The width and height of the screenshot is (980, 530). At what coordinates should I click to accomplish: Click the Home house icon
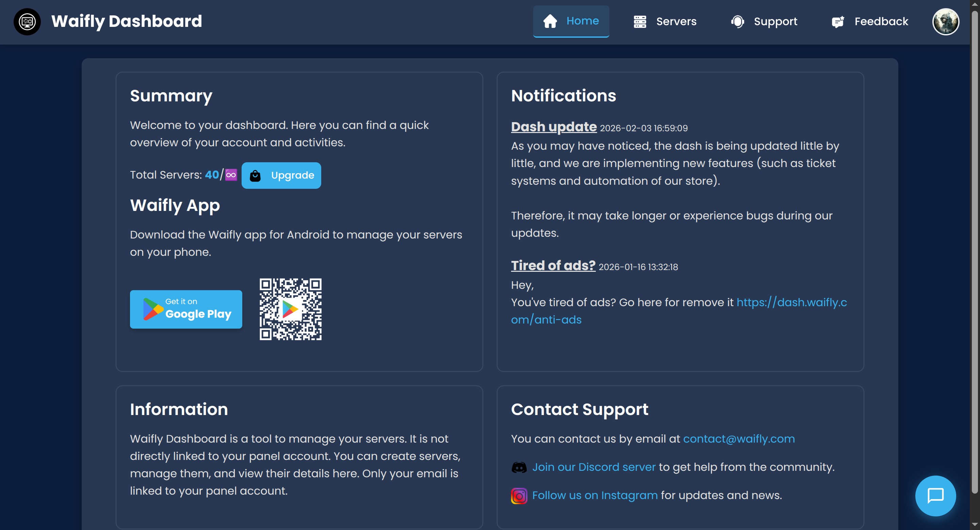(550, 21)
